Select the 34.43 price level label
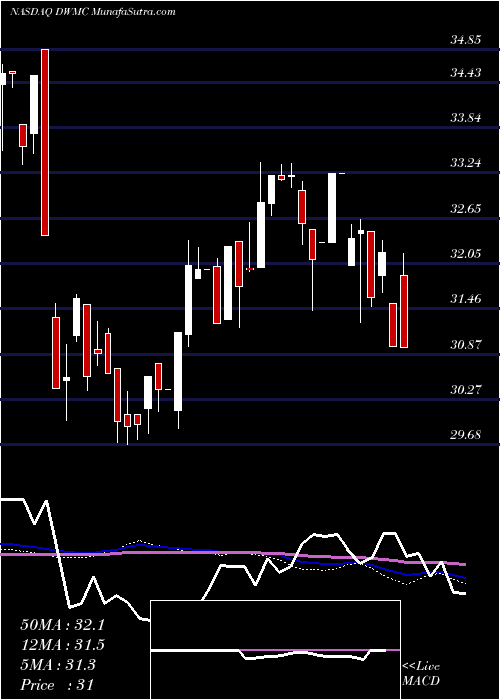The width and height of the screenshot is (500, 700). tap(466, 72)
